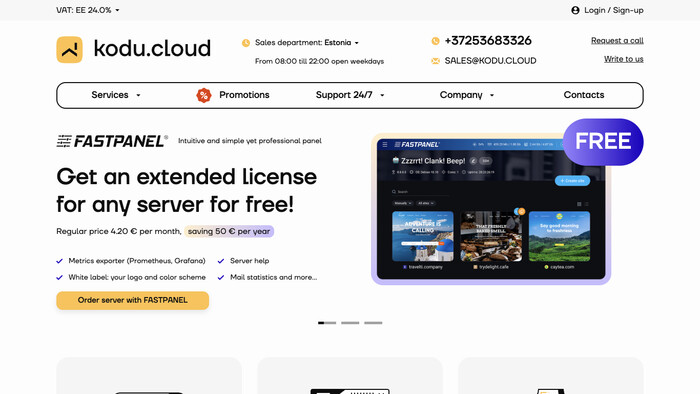Expand the Support 24/7 menu
Viewport: 700px width, 394px height.
point(350,95)
